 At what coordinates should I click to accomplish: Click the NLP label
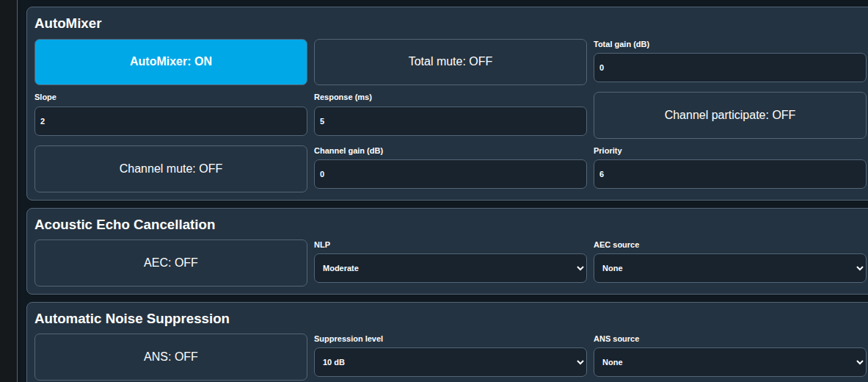pyautogui.click(x=322, y=245)
